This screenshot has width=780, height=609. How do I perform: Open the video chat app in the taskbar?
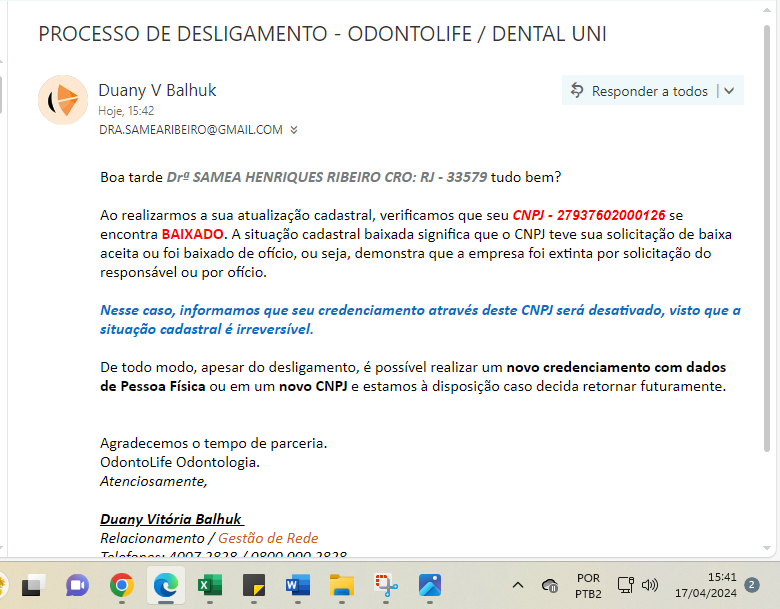77,586
